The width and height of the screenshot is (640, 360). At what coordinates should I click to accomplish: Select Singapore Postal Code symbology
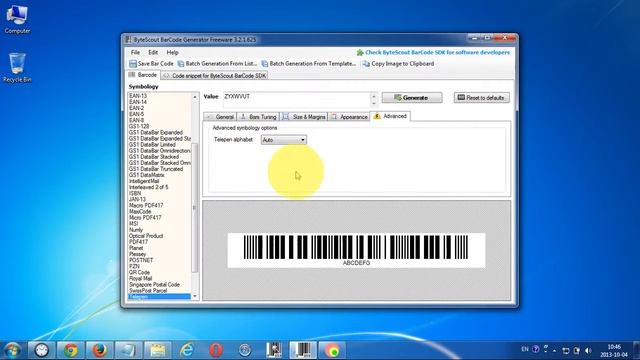154,284
